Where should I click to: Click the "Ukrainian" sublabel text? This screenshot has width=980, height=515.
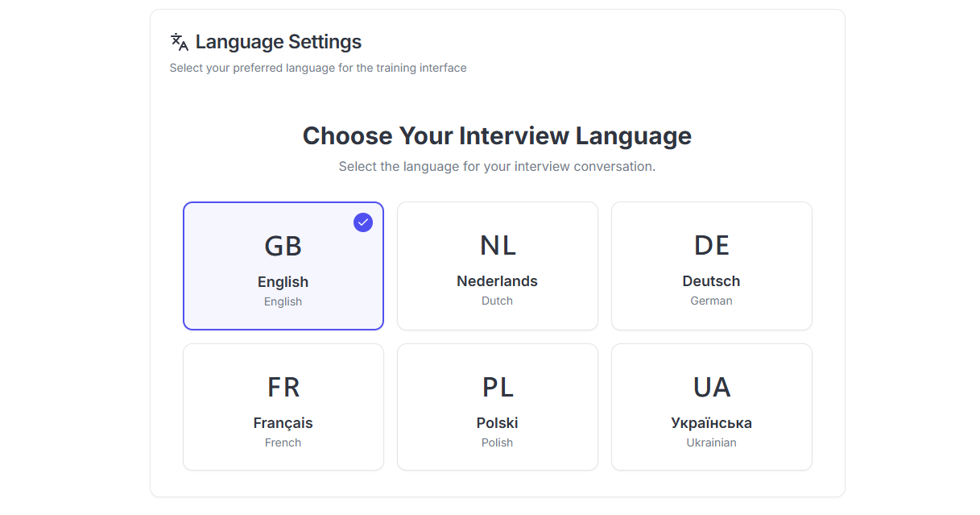(711, 442)
